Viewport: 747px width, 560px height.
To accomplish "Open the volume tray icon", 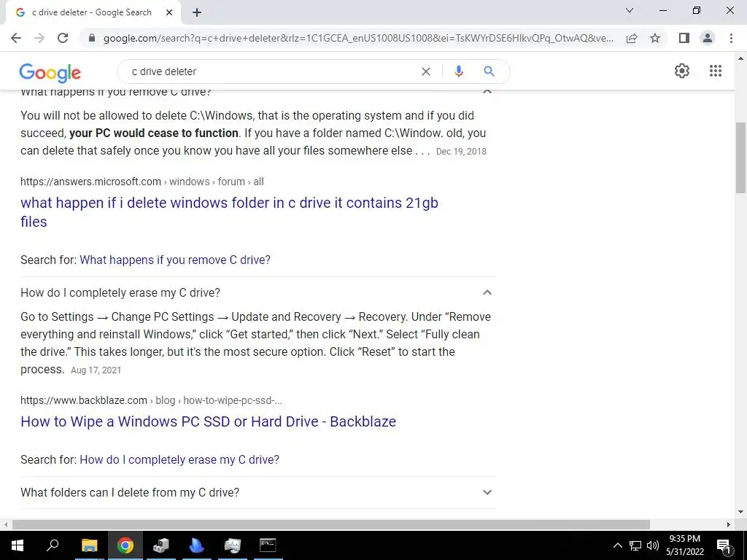I will (x=653, y=545).
